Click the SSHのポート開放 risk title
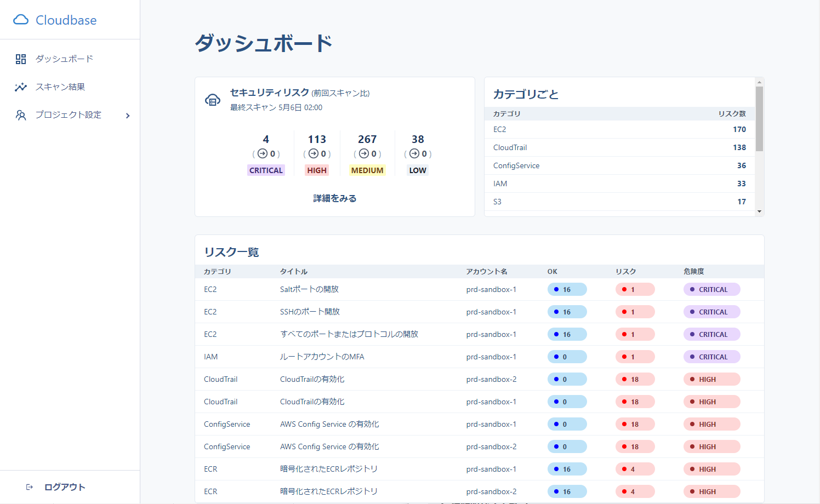Viewport: 820px width, 504px height. (310, 312)
